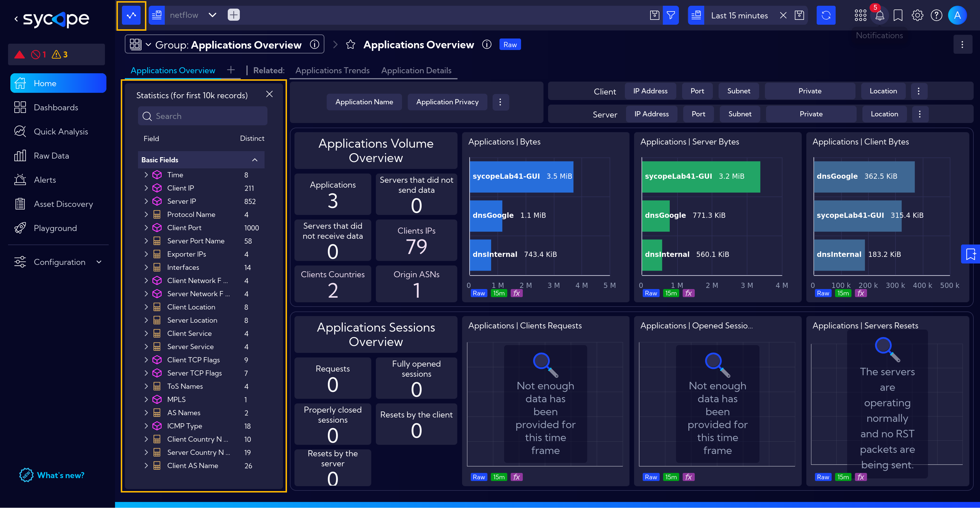The width and height of the screenshot is (980, 508).
Task: Open the Server row three-dot menu
Action: [x=920, y=114]
